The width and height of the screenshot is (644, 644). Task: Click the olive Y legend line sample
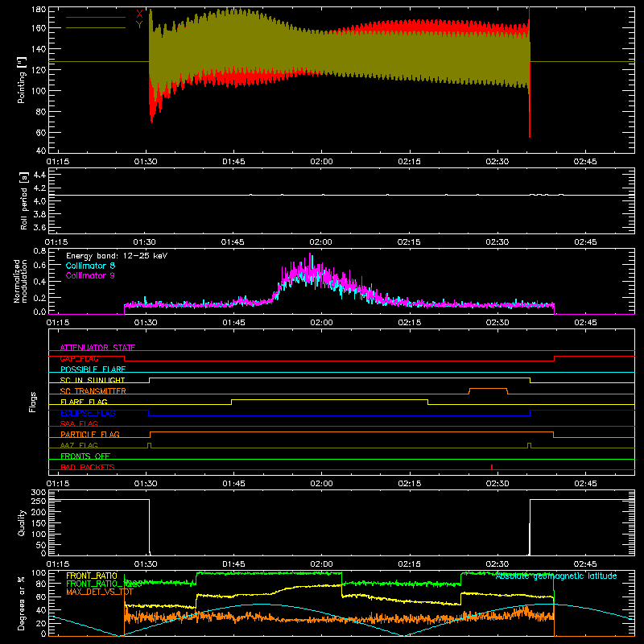96,28
